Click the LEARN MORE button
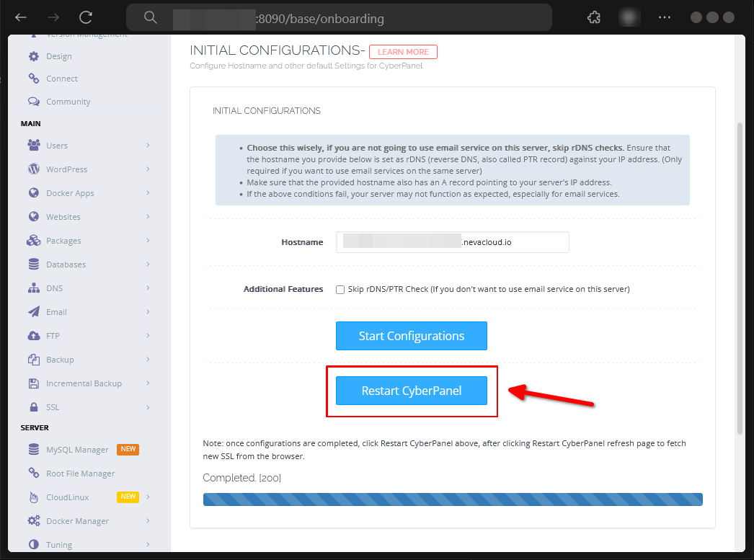Viewport: 754px width, 560px height. pos(403,52)
